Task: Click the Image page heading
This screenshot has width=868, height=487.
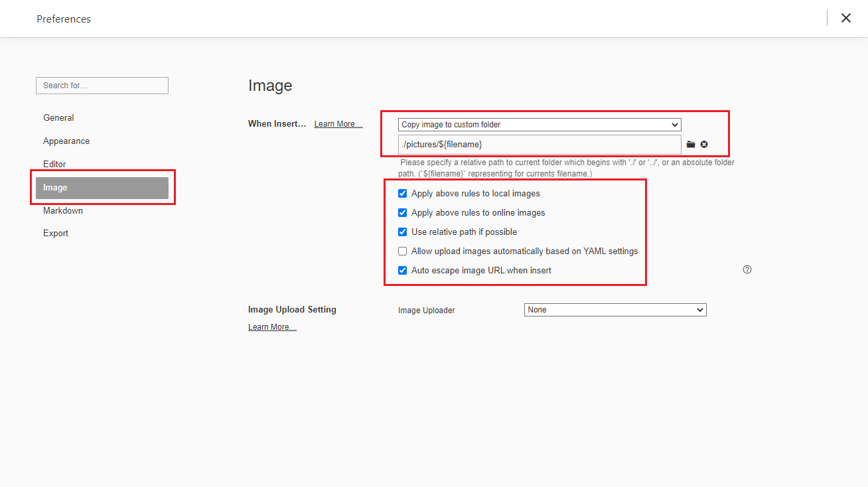Action: [270, 86]
